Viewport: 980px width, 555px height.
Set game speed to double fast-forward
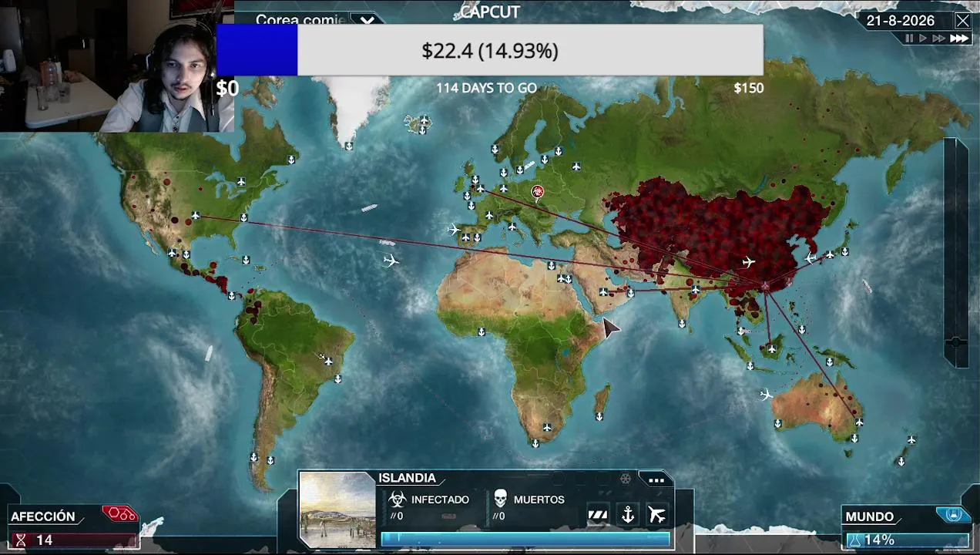(938, 39)
